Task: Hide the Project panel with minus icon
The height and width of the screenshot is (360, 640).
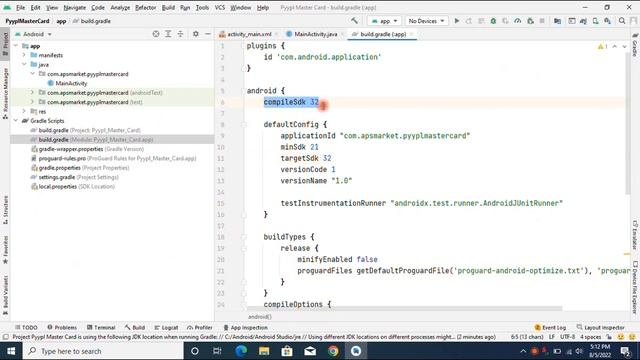Action: 208,34
